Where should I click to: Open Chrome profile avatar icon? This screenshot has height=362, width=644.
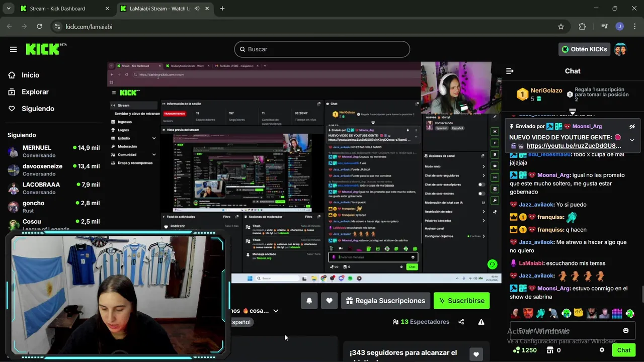(x=620, y=26)
